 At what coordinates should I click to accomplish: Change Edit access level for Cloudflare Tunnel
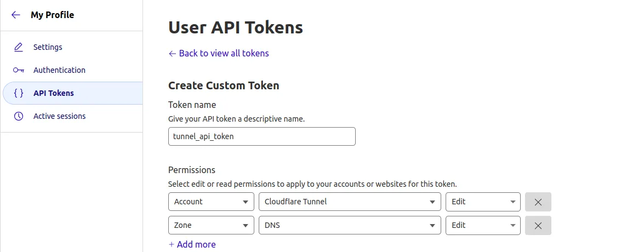coord(482,202)
